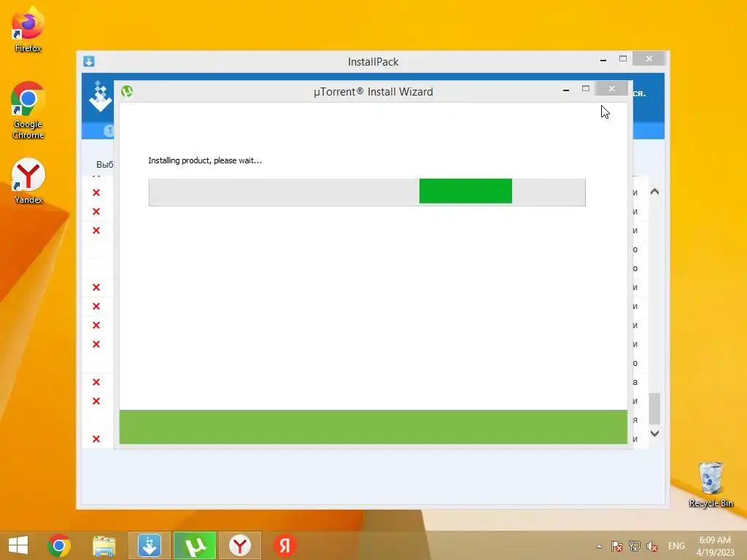Close the InstallPack window
This screenshot has height=560, width=747.
[649, 58]
